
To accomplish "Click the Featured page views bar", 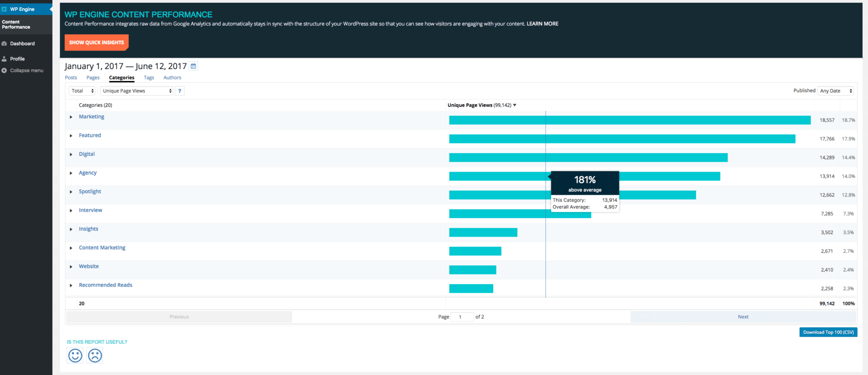I will 622,139.
